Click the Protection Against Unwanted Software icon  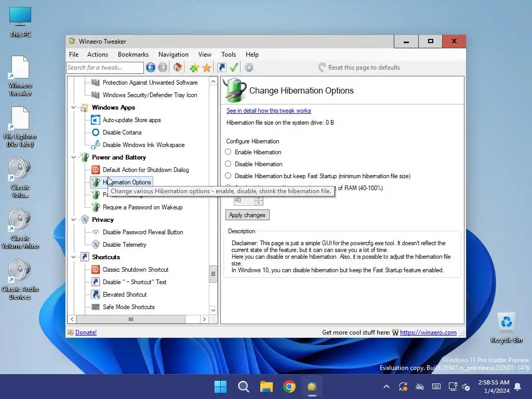(96, 83)
